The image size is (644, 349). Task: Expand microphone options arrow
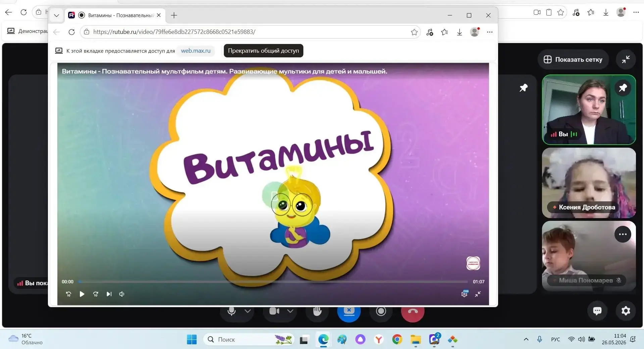coord(248,311)
